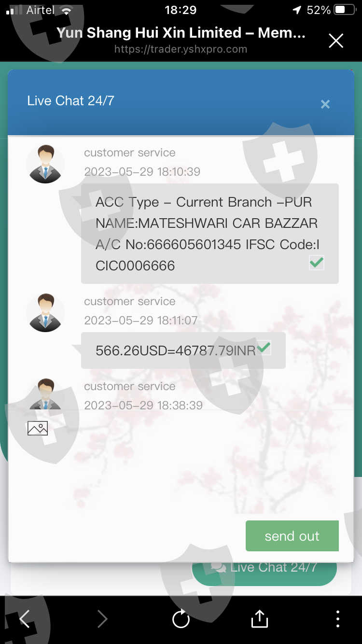Viewport: 362px width, 644px height.
Task: Tap the trader.yshxpro.com URL text
Action: (x=181, y=49)
